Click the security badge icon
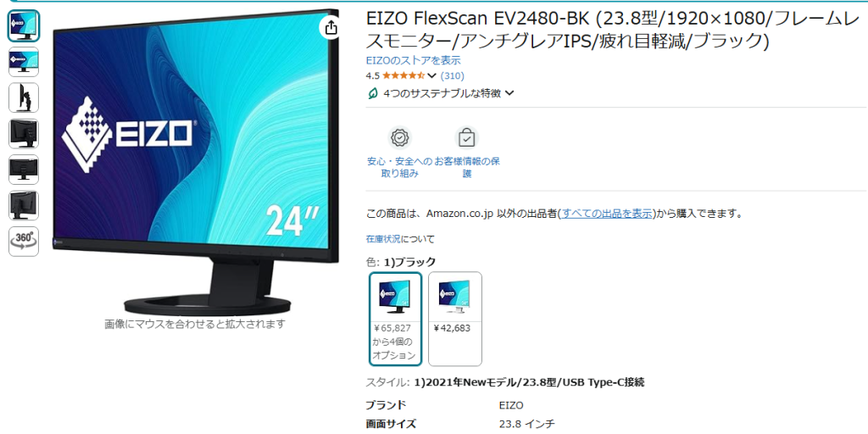868x434 pixels. click(x=399, y=138)
